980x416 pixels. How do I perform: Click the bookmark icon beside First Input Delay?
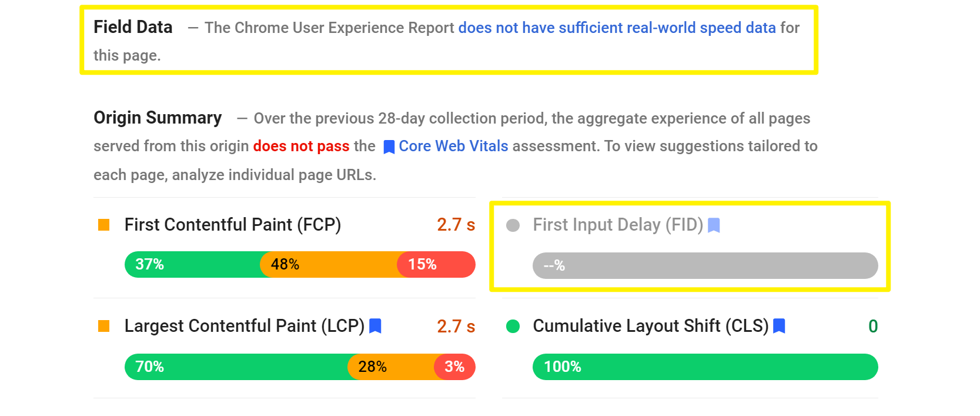click(x=715, y=225)
